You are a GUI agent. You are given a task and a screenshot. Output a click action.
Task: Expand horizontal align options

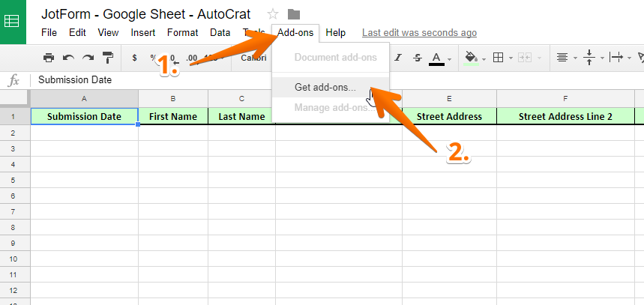click(562, 58)
